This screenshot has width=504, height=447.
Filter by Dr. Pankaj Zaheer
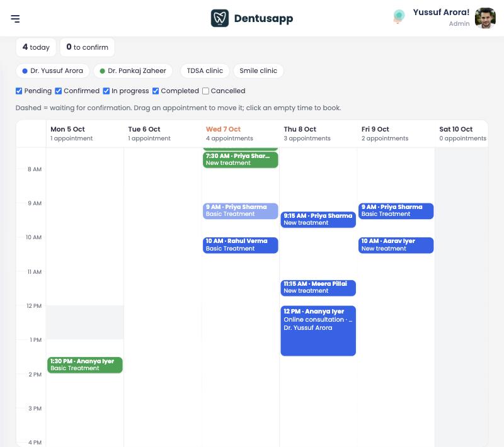click(133, 71)
